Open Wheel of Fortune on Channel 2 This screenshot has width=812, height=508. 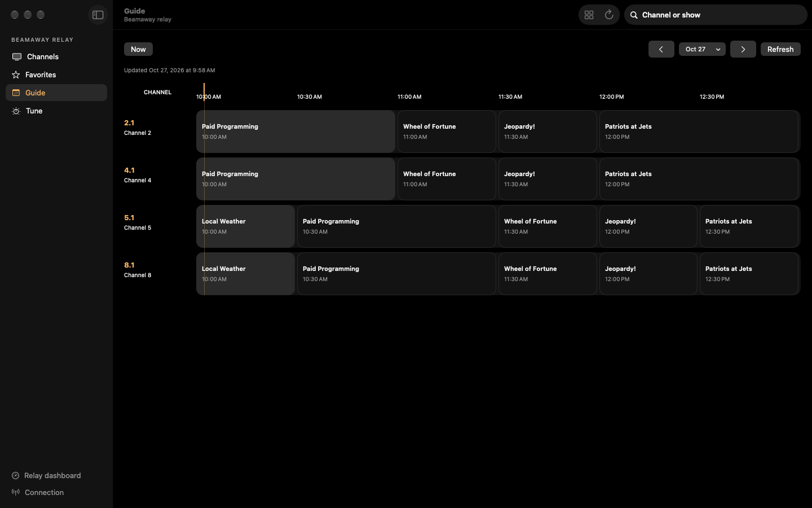tap(447, 132)
